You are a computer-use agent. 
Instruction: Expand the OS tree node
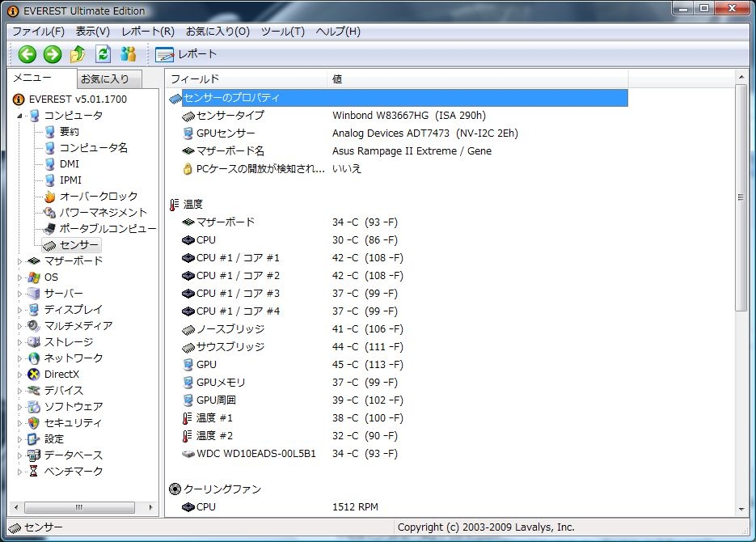coord(19,277)
